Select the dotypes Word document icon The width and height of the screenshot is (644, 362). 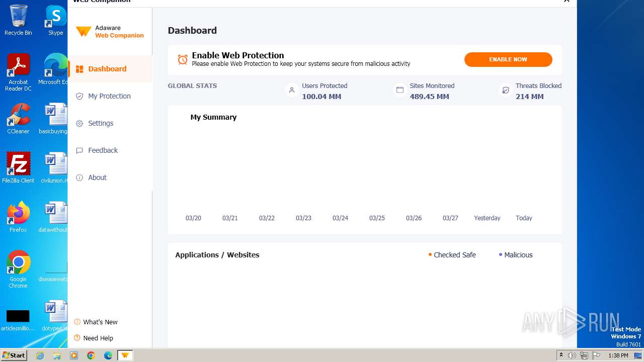tap(54, 316)
